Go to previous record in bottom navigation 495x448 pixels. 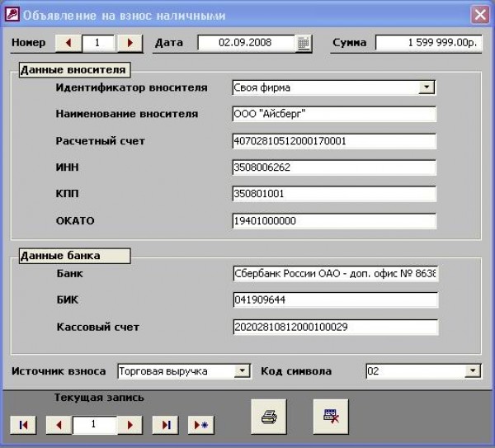click(x=59, y=425)
